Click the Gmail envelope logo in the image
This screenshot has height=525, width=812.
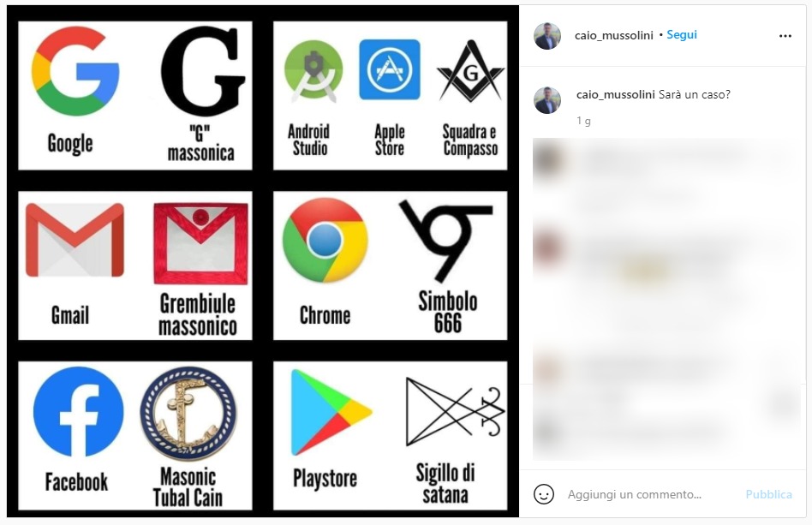(x=75, y=239)
